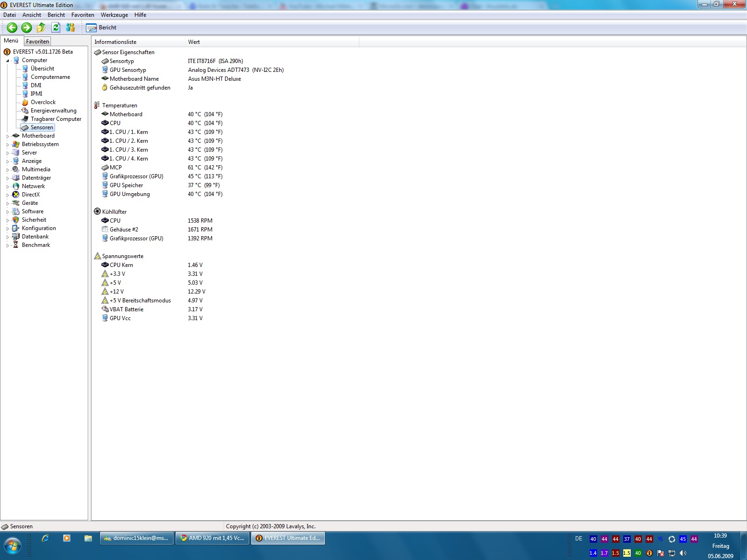Expand the Datenträger tree node

7,178
